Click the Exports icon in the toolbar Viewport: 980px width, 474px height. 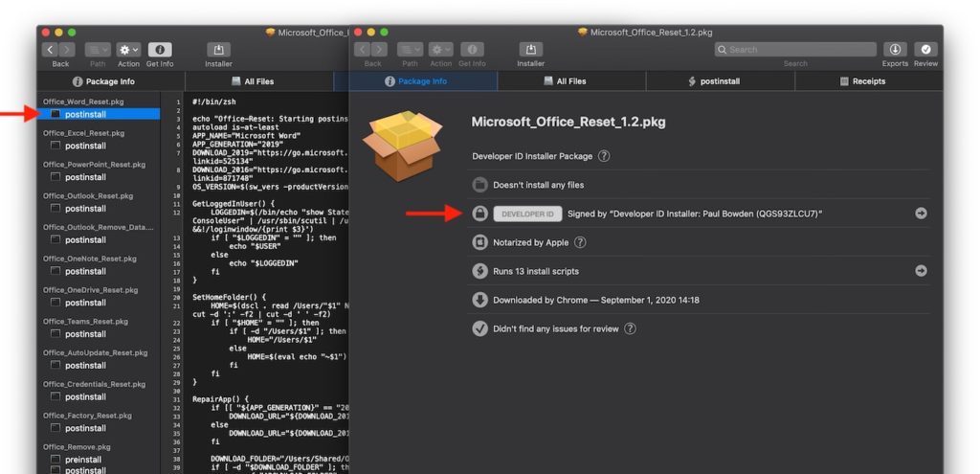(x=895, y=50)
